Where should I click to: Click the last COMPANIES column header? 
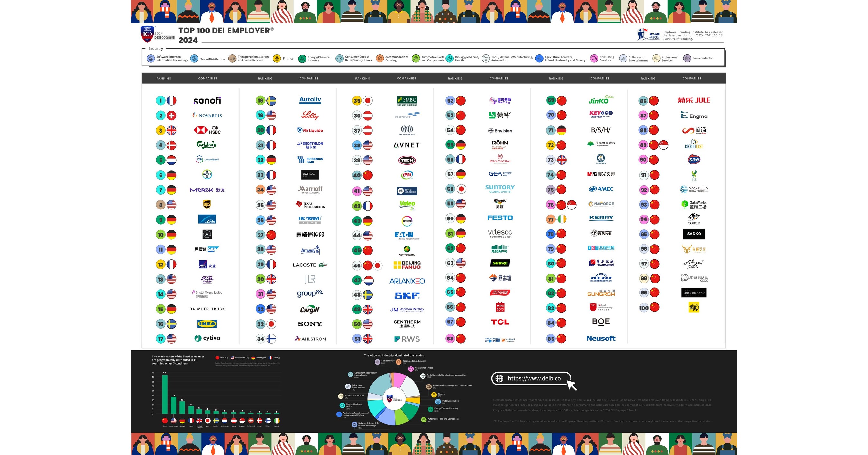(x=692, y=79)
